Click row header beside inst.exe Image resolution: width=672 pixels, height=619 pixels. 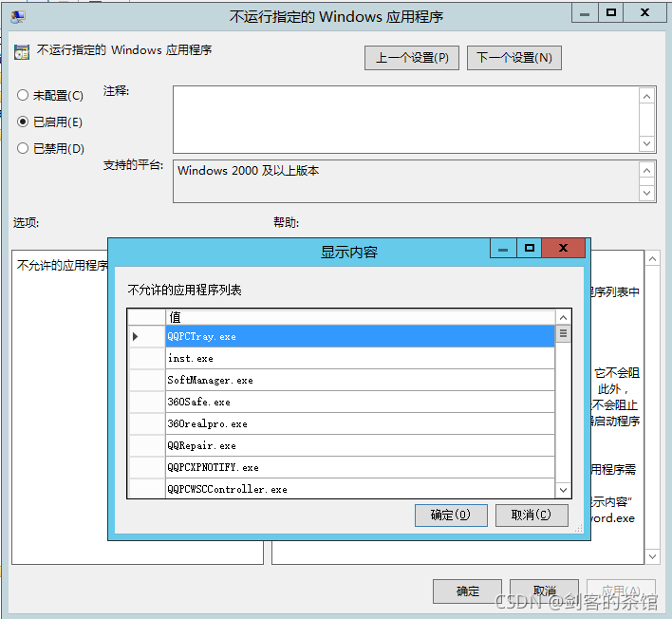point(147,358)
